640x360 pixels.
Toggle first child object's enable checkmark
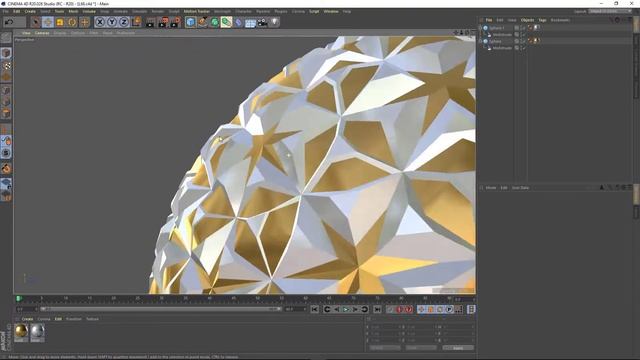click(x=523, y=34)
